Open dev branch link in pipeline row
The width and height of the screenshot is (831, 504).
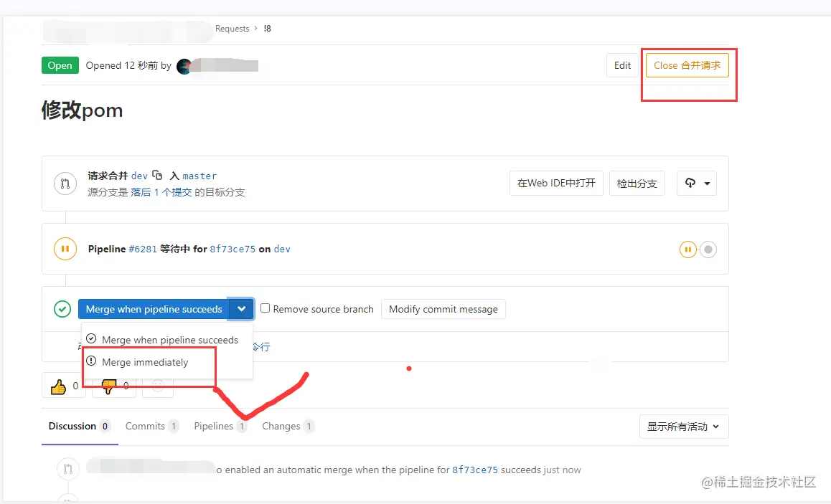(282, 249)
